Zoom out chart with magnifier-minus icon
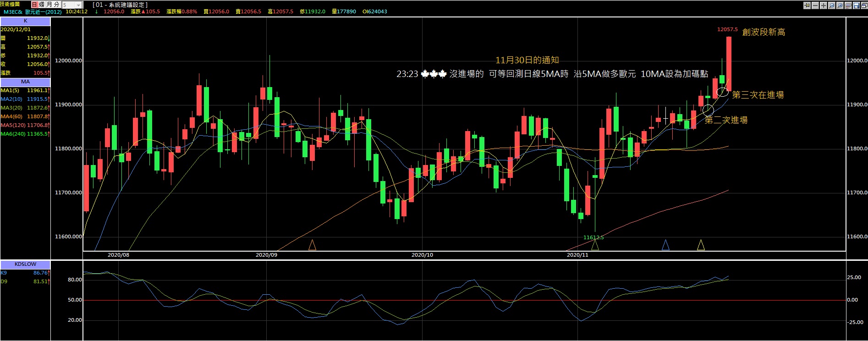The width and height of the screenshot is (868, 341). coord(832,5)
